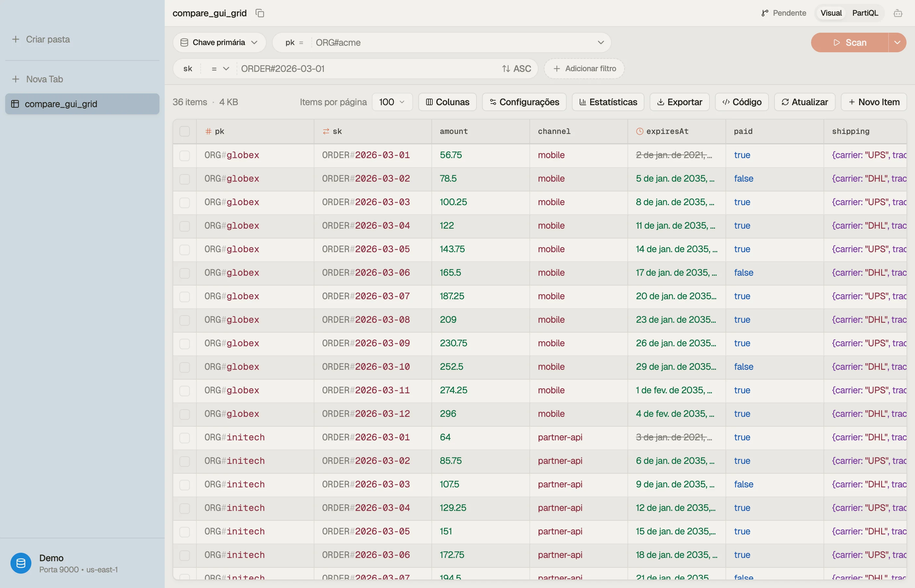Viewport: 915px width, 588px height.
Task: Click the database icon in Chave primária
Action: pos(184,42)
